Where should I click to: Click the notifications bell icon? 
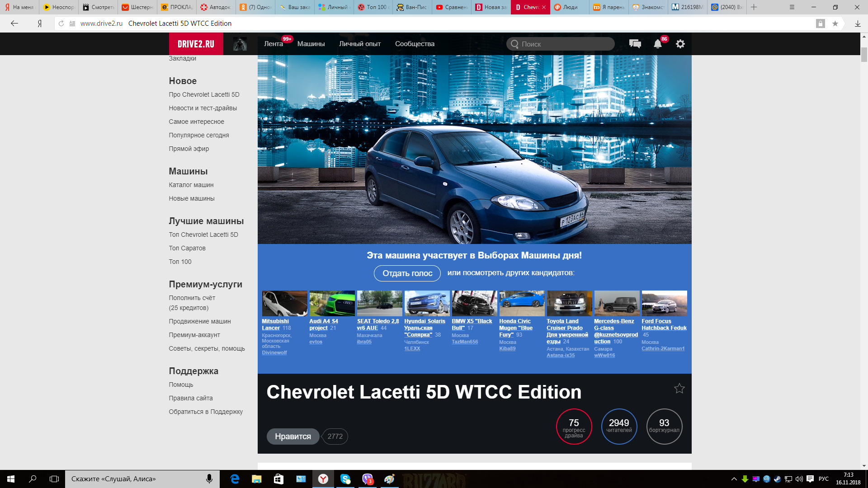(x=657, y=44)
